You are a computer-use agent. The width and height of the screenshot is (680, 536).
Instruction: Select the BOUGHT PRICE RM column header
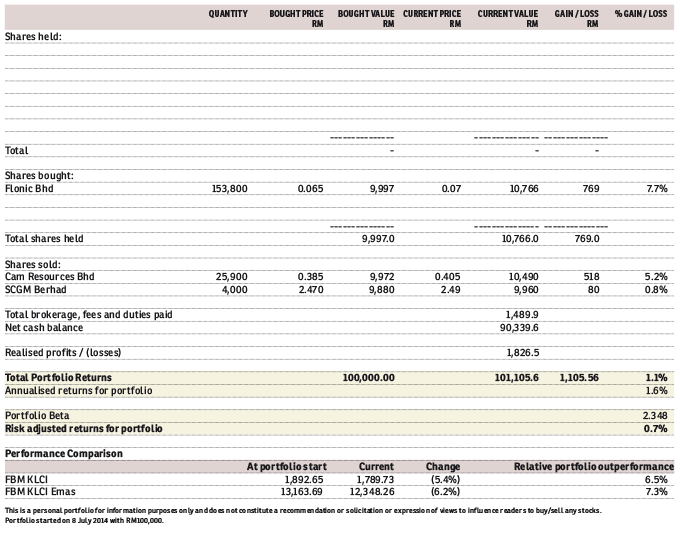click(x=296, y=17)
